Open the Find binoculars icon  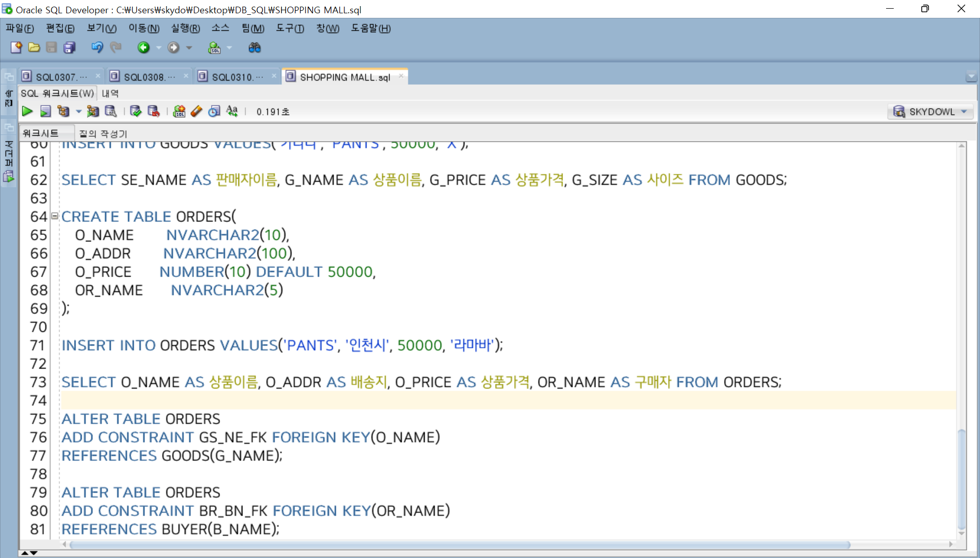click(x=254, y=47)
